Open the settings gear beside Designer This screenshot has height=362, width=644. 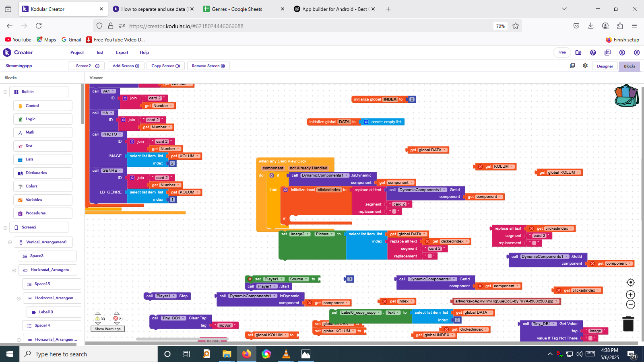(585, 66)
